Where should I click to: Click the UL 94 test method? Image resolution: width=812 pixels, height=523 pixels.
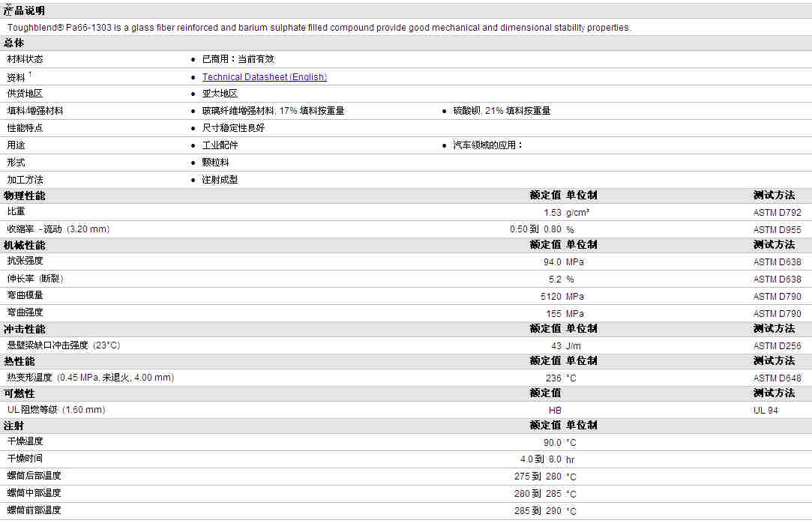coord(766,410)
